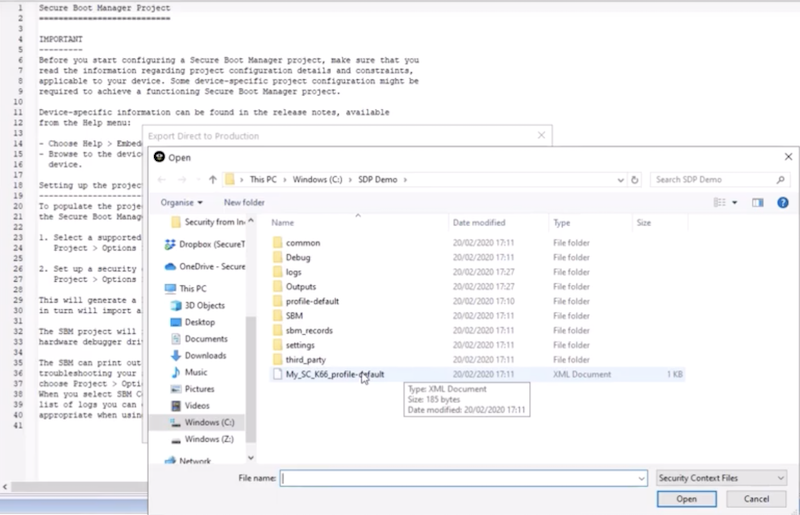The image size is (800, 515).
Task: Open the Downloads folder in the sidebar
Action: [x=205, y=355]
